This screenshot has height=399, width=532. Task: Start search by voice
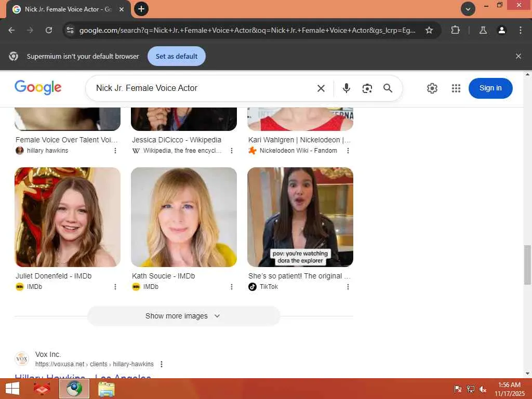pyautogui.click(x=346, y=88)
